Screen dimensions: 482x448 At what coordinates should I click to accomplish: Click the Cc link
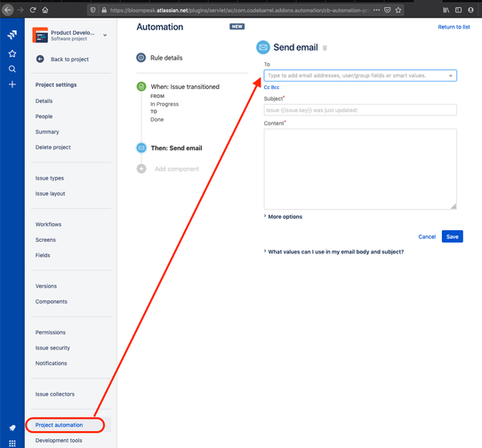click(267, 87)
